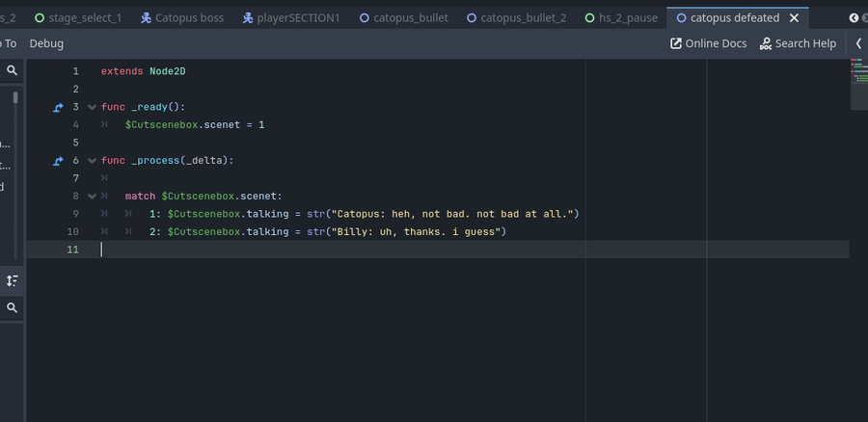The image size is (868, 422).
Task: Open the playerSECTION1 scene tab
Action: point(291,18)
